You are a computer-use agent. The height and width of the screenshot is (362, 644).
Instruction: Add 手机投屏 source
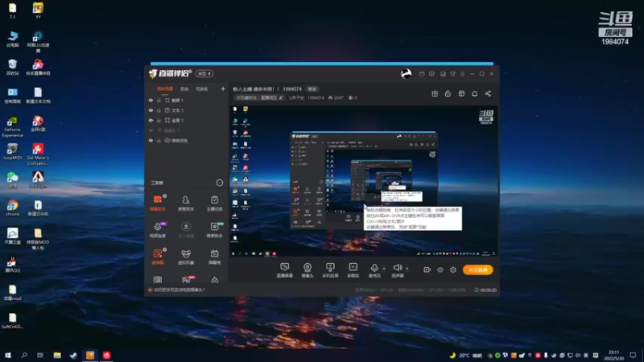pos(330,270)
